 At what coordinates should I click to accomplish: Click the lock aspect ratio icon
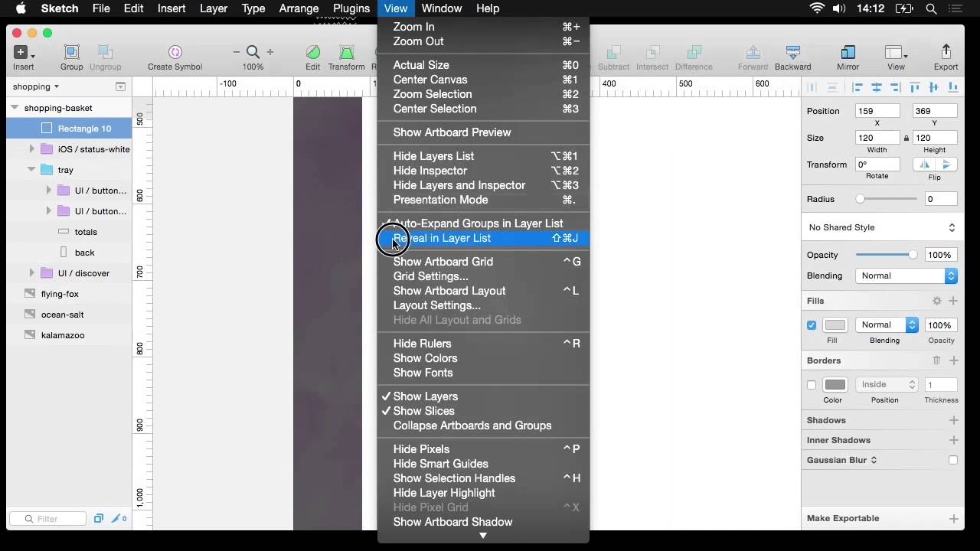coord(906,139)
